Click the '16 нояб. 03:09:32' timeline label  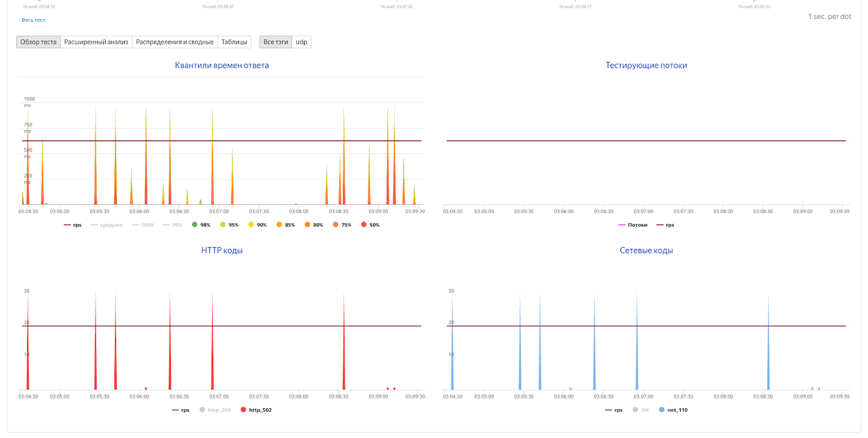[x=754, y=7]
